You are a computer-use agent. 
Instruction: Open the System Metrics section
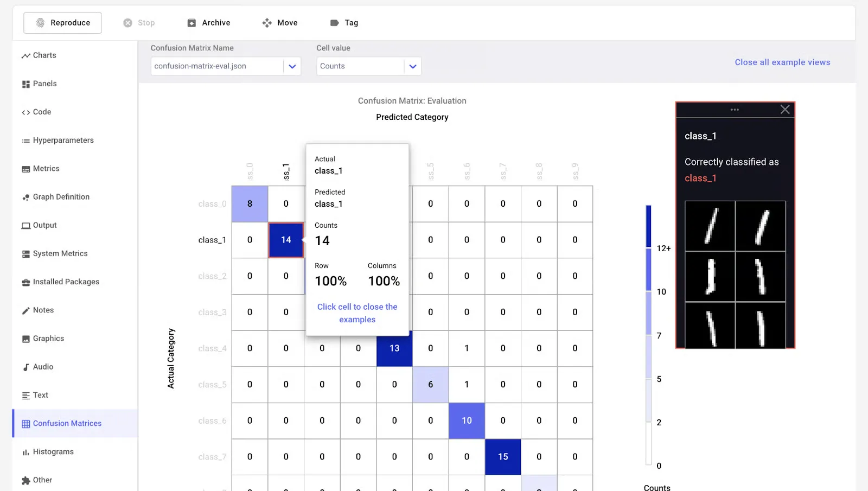tap(60, 253)
